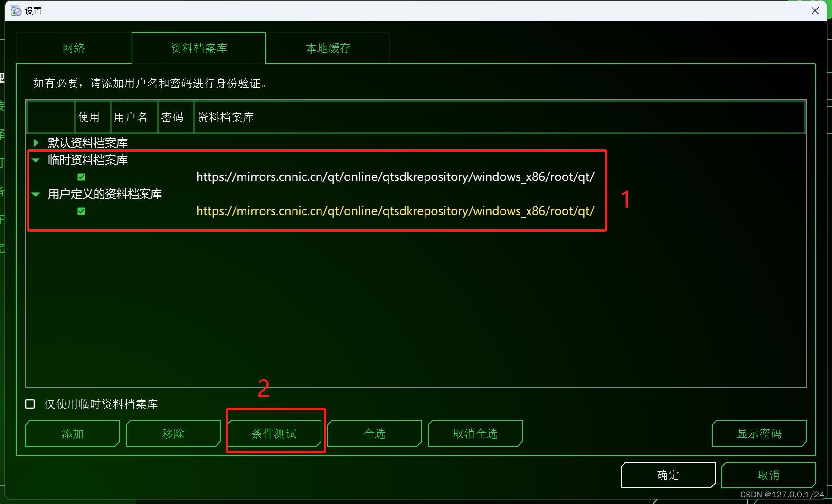Open the 本地缓存 tab
Screen dimensions: 832x504
pos(328,48)
